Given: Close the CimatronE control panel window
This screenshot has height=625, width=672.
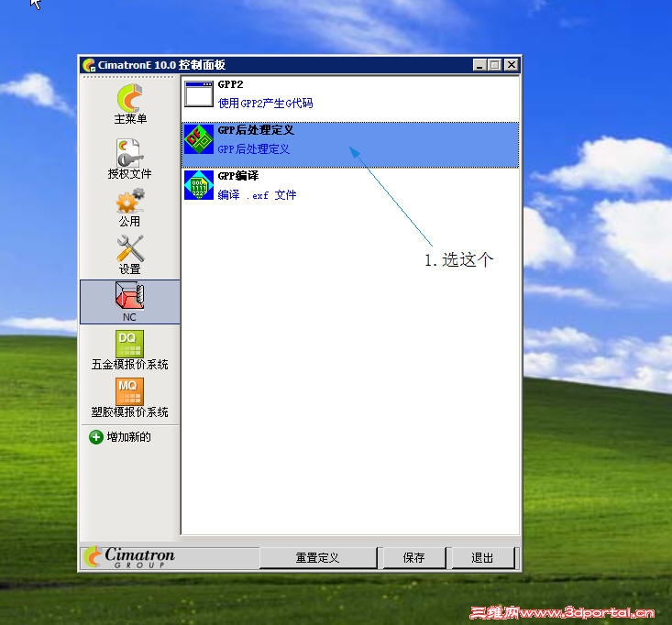Looking at the screenshot, I should click(512, 65).
